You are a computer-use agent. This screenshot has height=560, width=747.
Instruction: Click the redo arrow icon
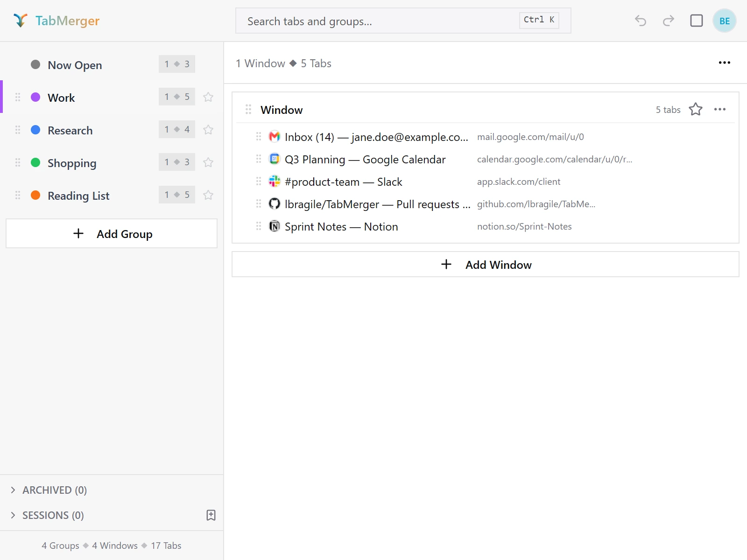click(669, 21)
